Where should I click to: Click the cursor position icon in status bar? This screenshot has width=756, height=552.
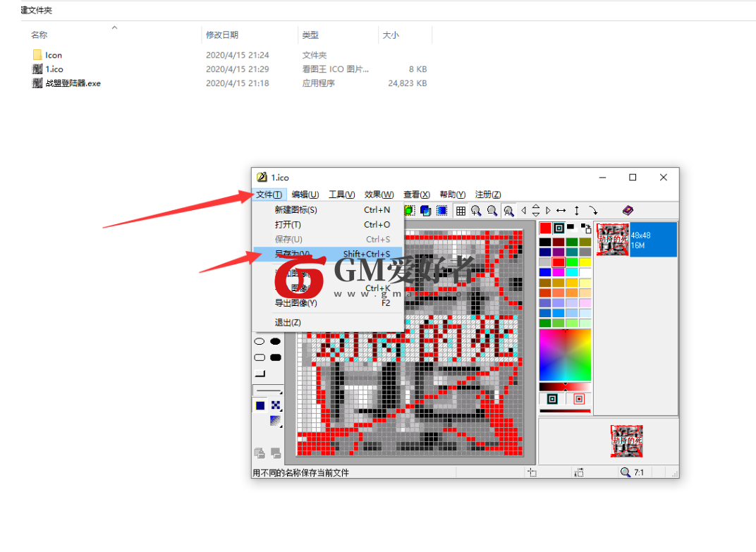532,472
